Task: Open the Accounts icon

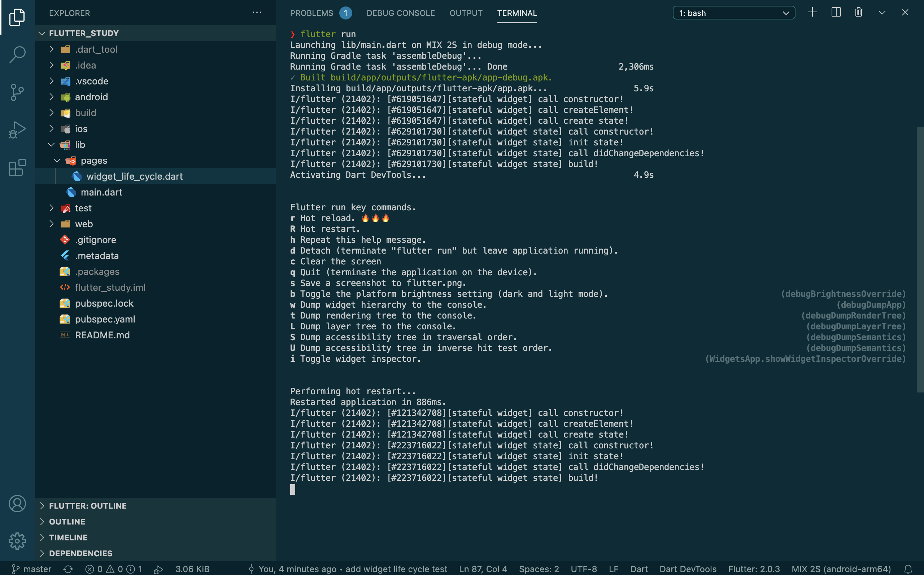Action: pos(17,504)
